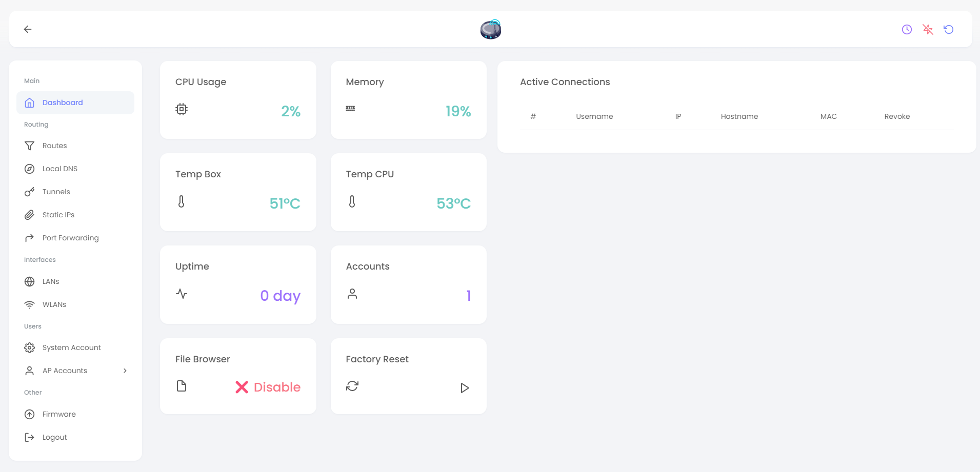Run Factory Reset play button

pos(465,388)
